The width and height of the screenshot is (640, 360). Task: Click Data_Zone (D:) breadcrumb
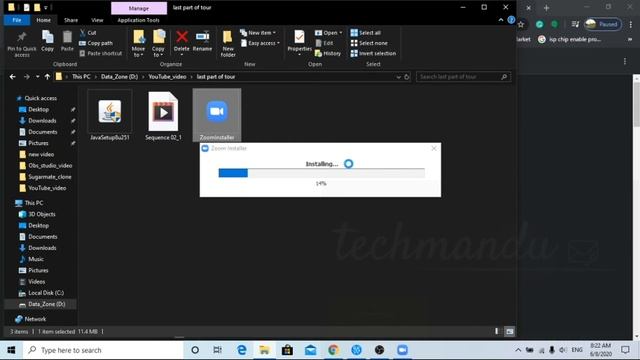[119, 77]
